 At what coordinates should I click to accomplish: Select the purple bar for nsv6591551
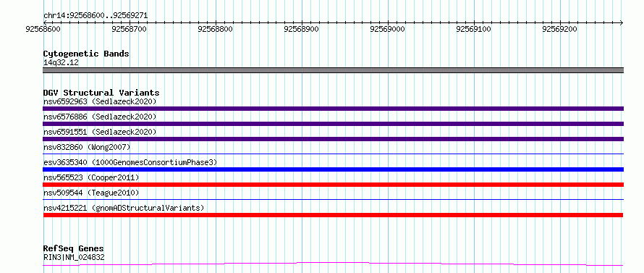[333, 139]
